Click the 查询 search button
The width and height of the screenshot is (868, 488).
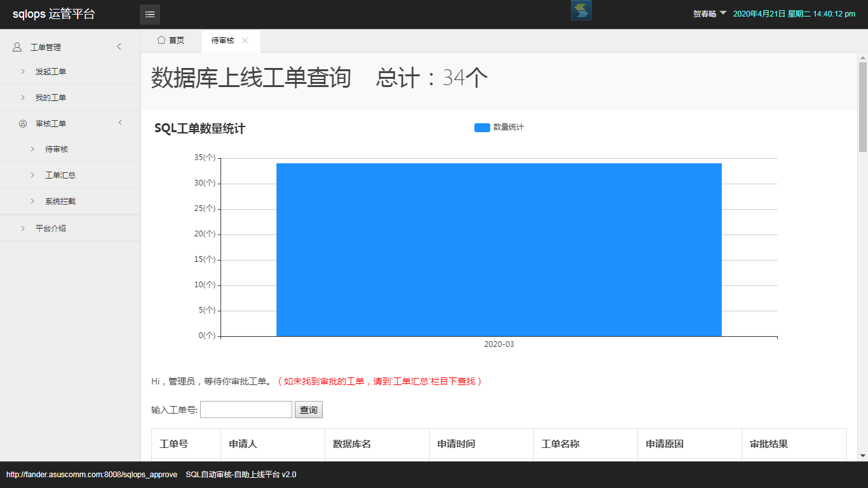[308, 410]
